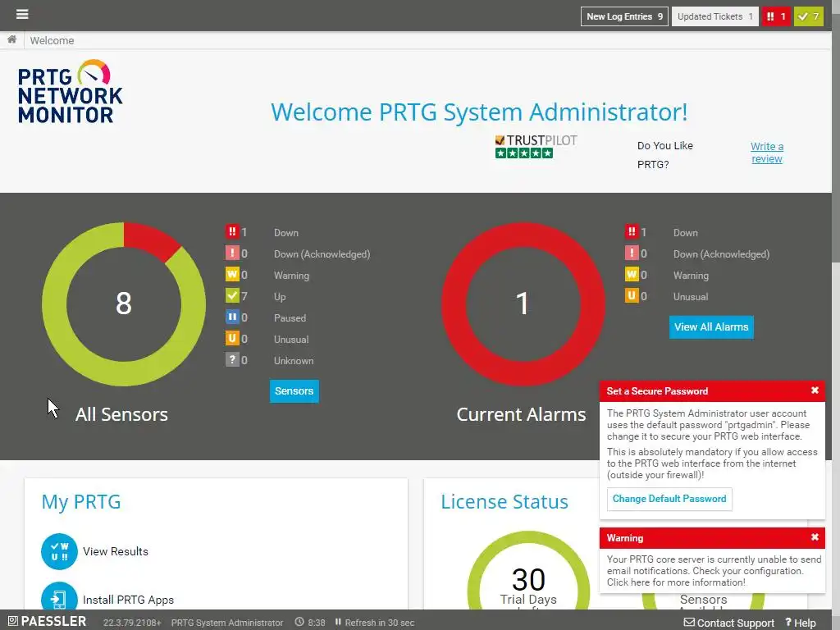840x630 pixels.
Task: Click the Down icon in Current Alarms
Action: 632,231
